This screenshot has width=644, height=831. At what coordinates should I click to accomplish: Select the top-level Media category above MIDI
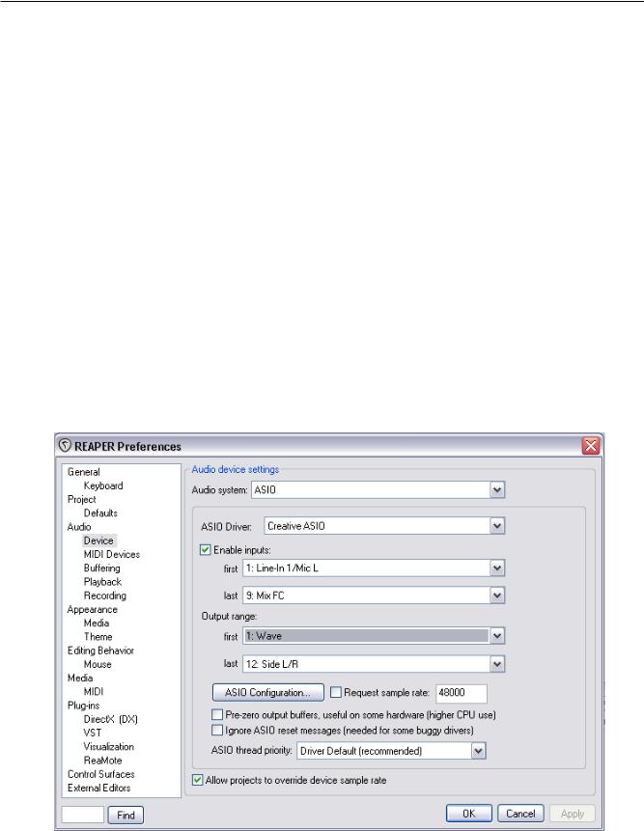79,678
